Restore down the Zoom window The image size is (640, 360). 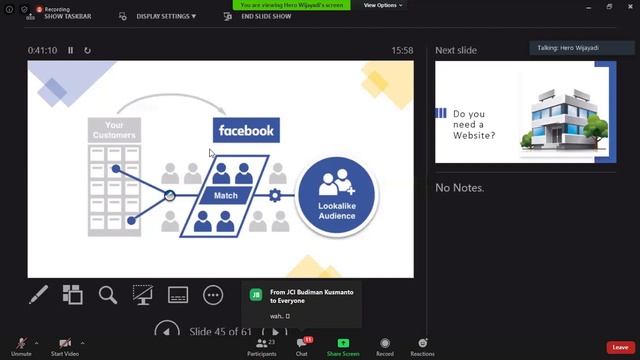(x=609, y=7)
